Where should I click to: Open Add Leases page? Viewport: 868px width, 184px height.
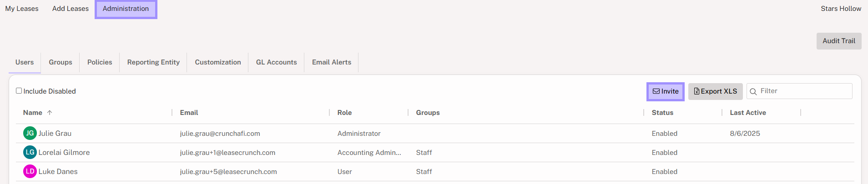71,9
